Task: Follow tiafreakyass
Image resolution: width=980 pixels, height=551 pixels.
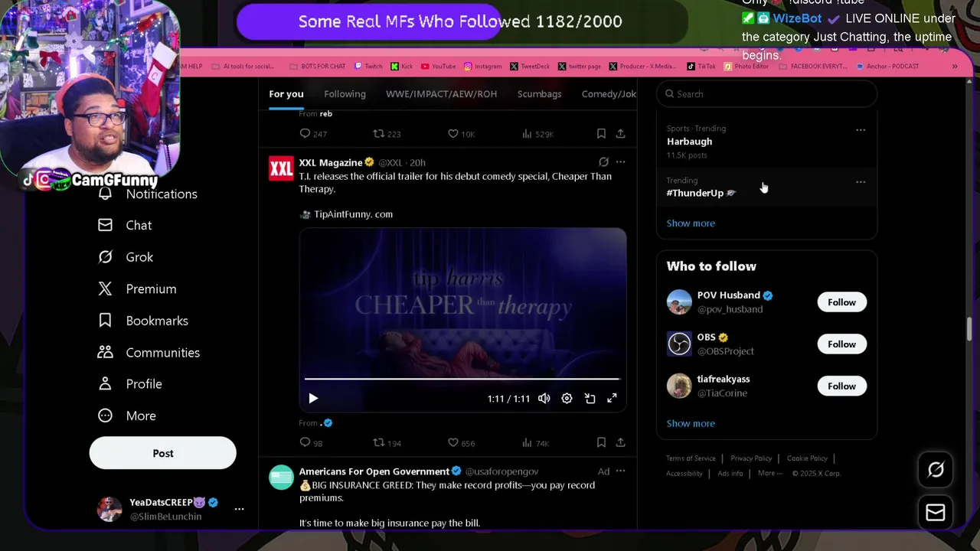Action: pos(841,386)
